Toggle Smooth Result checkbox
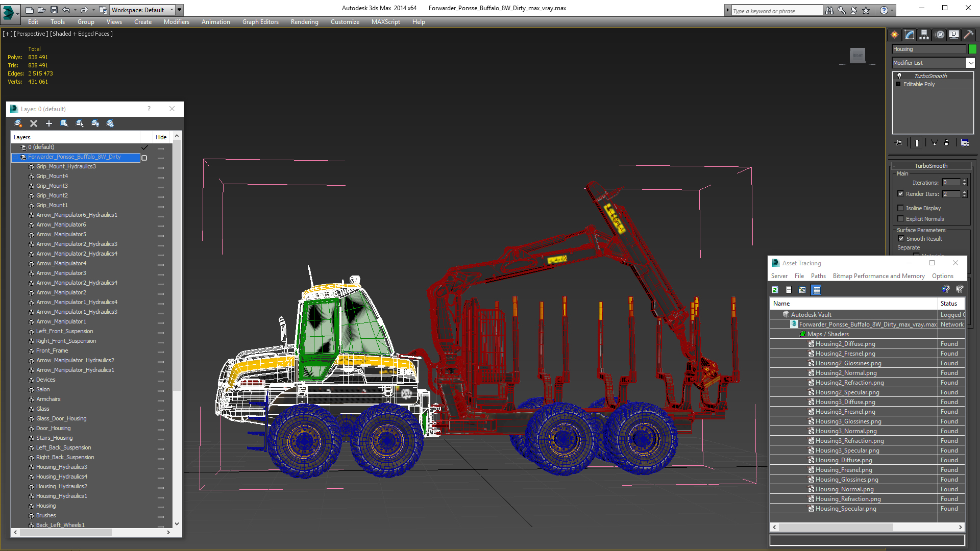 coord(901,239)
